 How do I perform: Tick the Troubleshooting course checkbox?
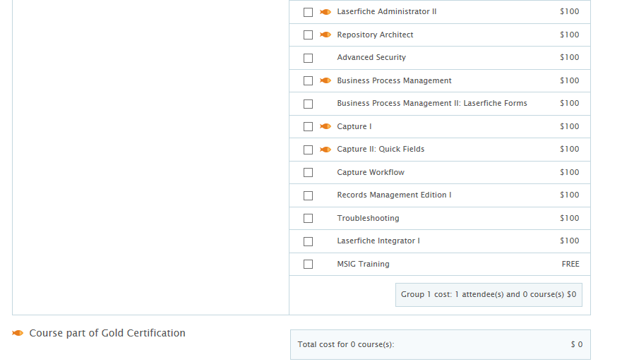[x=309, y=219]
